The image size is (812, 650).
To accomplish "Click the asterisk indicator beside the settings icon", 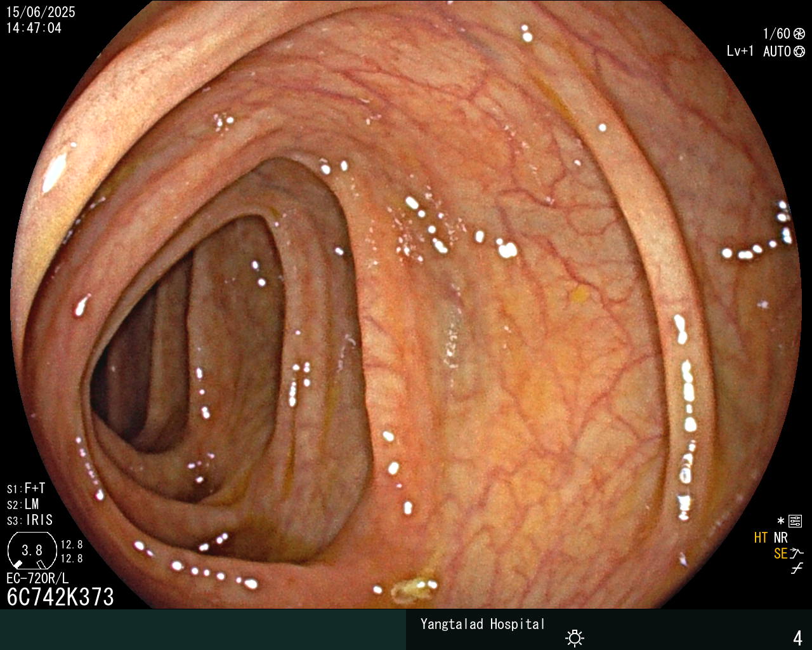I will (780, 521).
